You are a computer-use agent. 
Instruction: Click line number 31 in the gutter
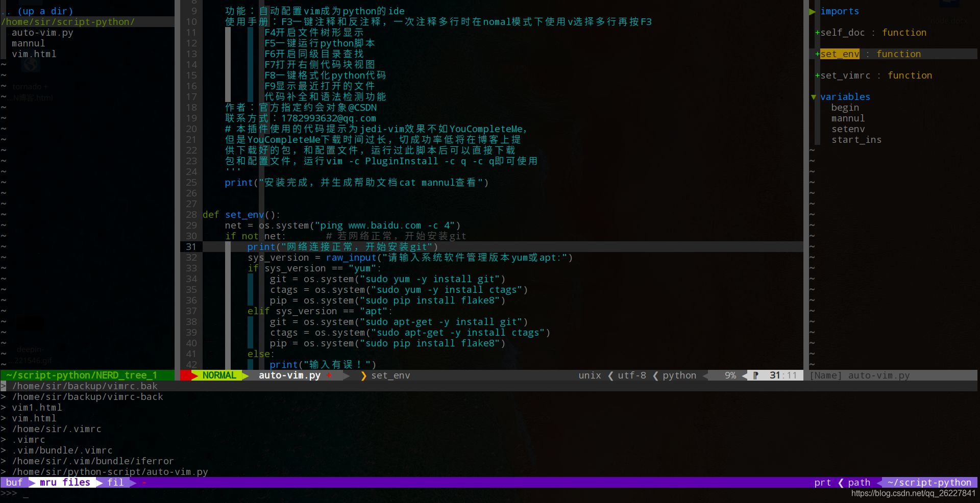pos(191,247)
